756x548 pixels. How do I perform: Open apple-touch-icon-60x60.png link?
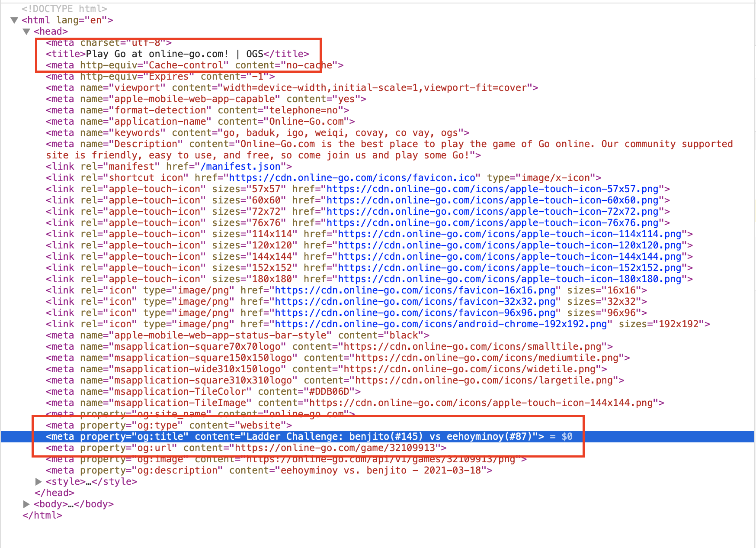click(492, 200)
